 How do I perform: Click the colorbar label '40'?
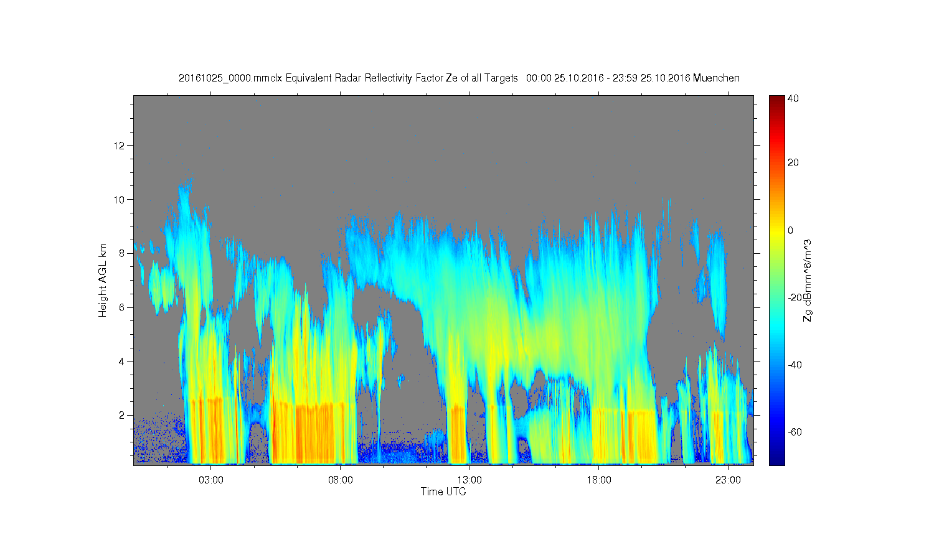click(x=793, y=99)
